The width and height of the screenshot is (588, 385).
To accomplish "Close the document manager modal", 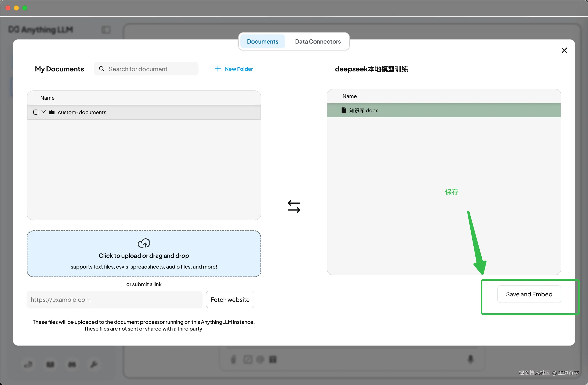I will point(564,50).
